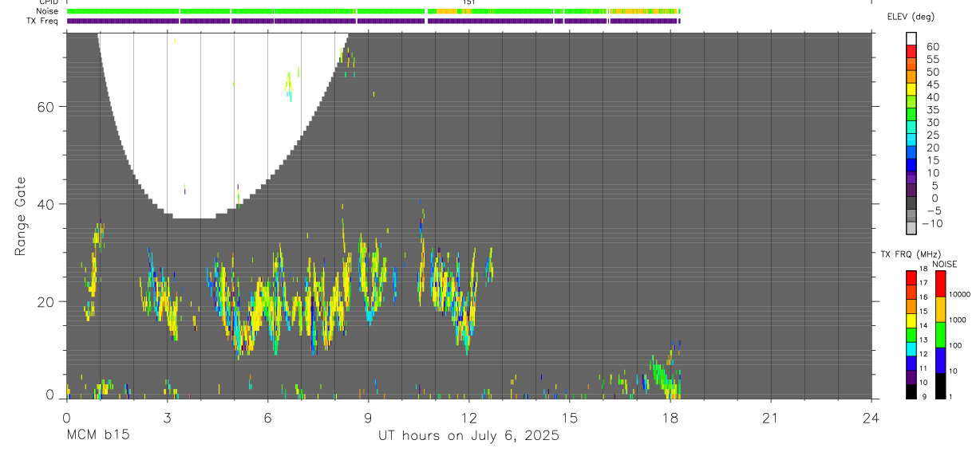The width and height of the screenshot is (980, 452).
Task: Click the green scatter cluster near 18 UT
Action: (664, 375)
